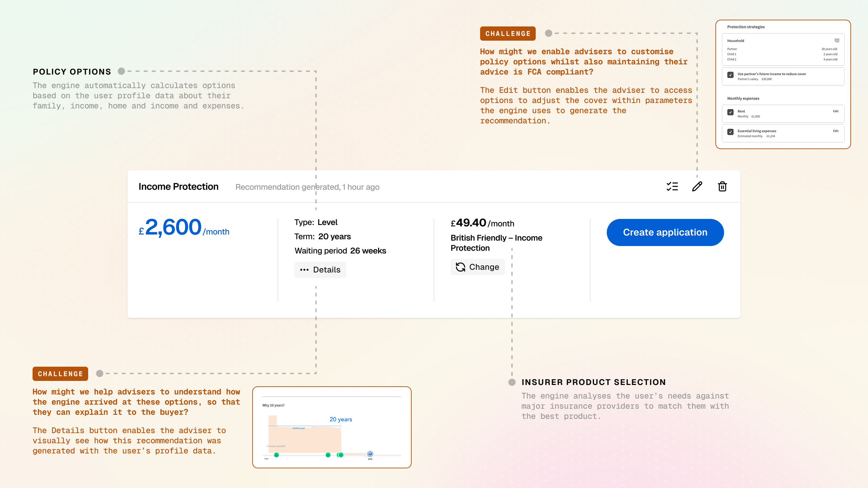This screenshot has height=488, width=868.
Task: Click the first green marker near NOW
Action: point(276,455)
